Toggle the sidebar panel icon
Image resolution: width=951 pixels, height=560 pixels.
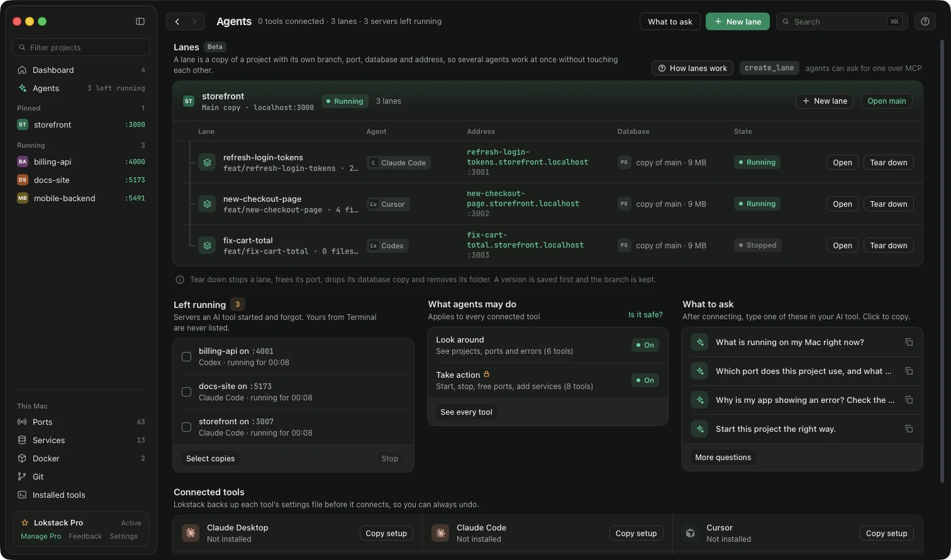[140, 21]
